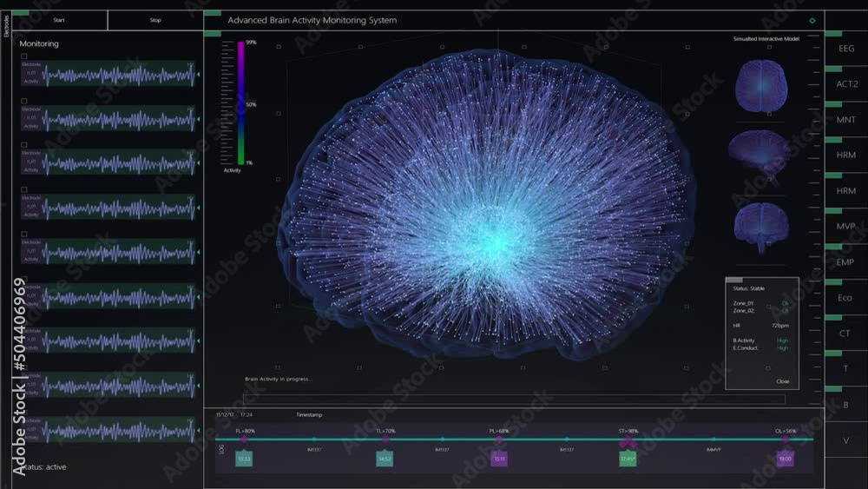Open the MVP side tab
Image resolution: width=868 pixels, height=489 pixels.
[x=845, y=226]
